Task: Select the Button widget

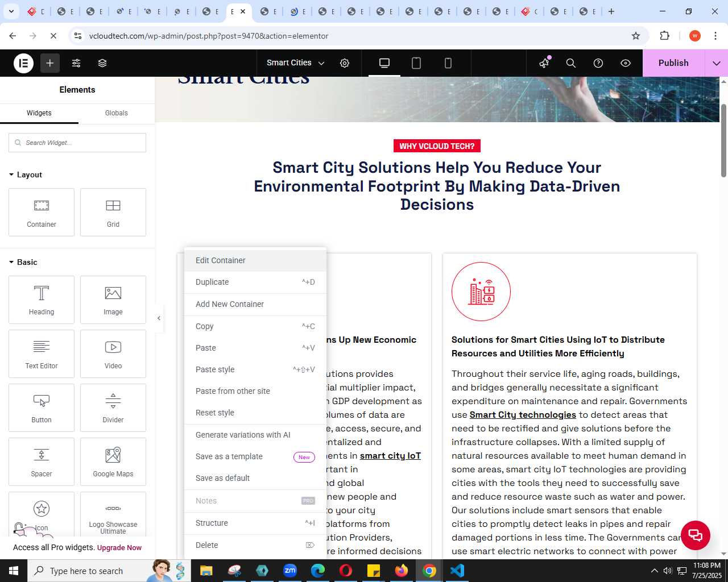Action: click(x=42, y=408)
